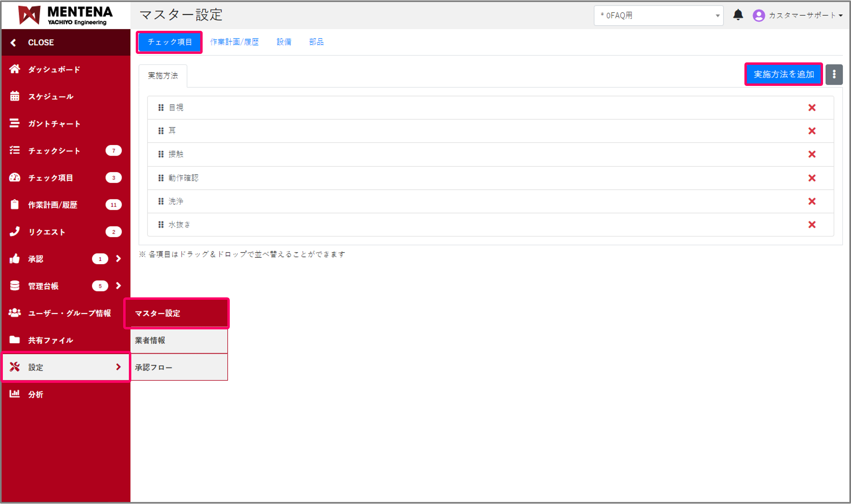Collapse sidebar with CLOSE button
851x504 pixels.
[x=41, y=43]
